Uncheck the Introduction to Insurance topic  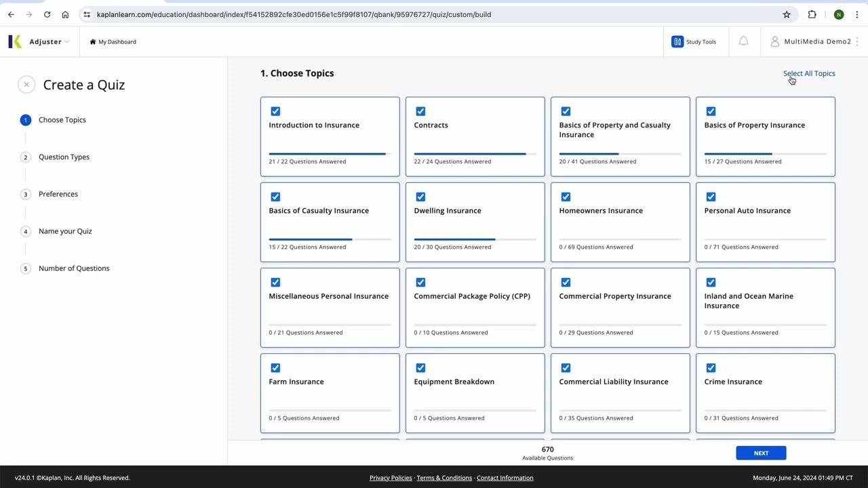[275, 111]
